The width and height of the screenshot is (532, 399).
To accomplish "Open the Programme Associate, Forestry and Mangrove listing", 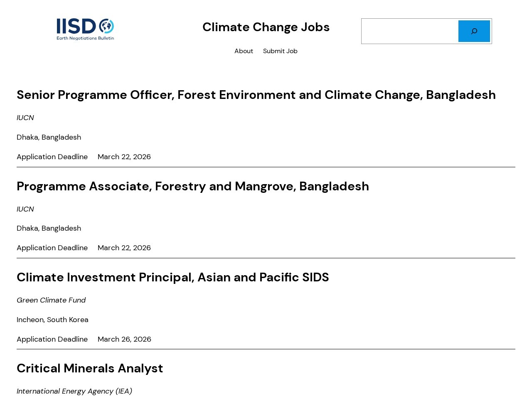I will (193, 186).
